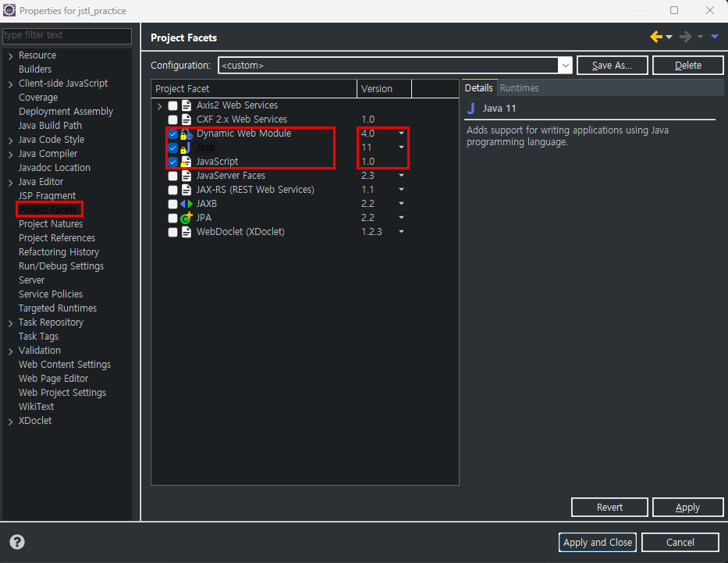This screenshot has width=728, height=563.
Task: Uncheck the Dynamic Web Module checkbox
Action: pos(172,134)
